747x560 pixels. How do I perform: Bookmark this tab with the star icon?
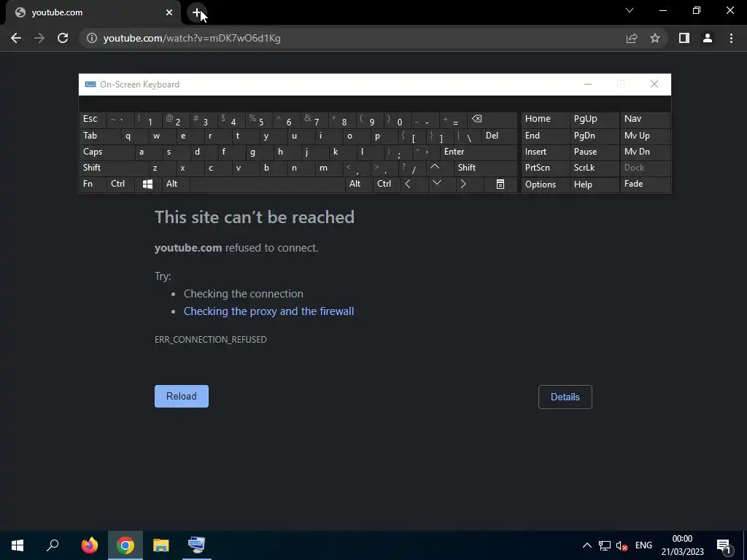(x=655, y=38)
